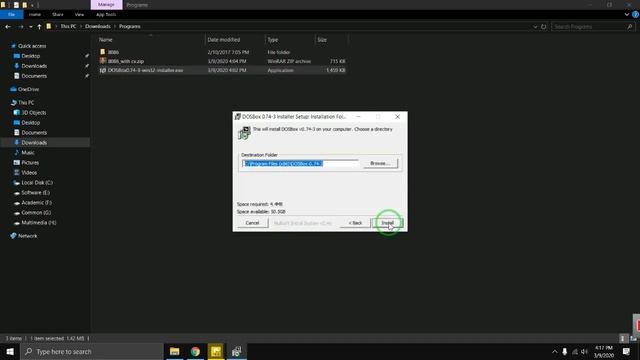
Task: Open the App Tools tab
Action: click(x=106, y=14)
